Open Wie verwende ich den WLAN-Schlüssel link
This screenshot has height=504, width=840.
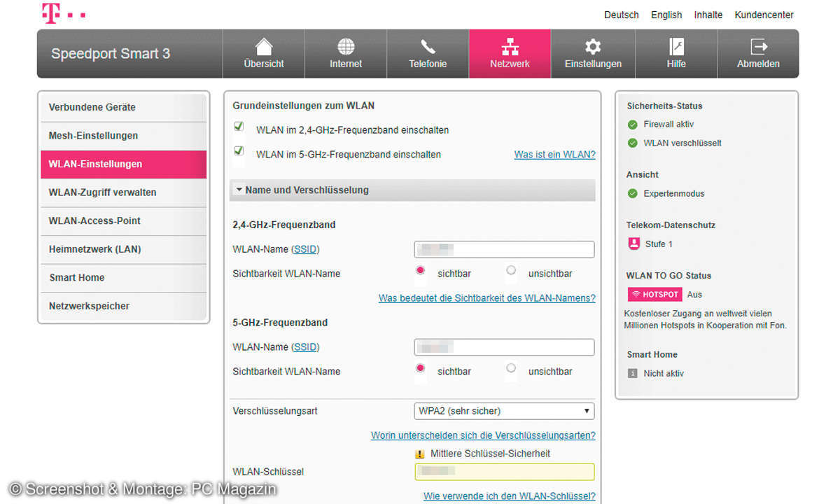pos(510,496)
